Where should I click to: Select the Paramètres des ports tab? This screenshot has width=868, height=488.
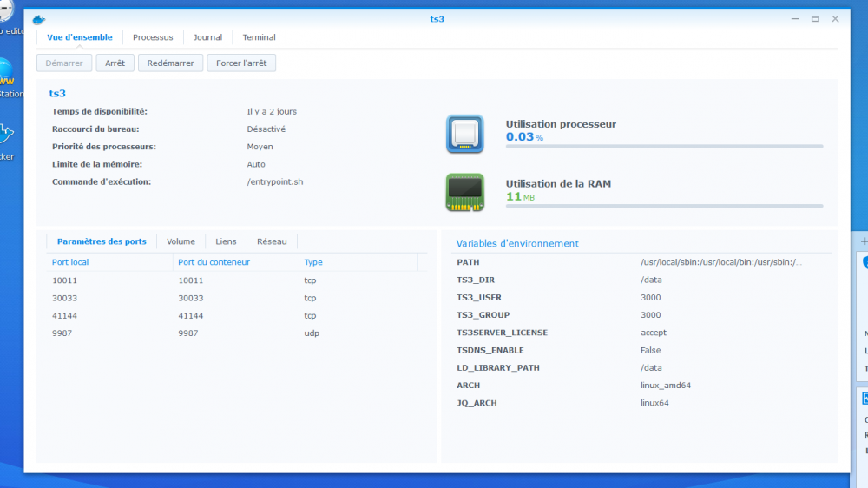coord(102,241)
